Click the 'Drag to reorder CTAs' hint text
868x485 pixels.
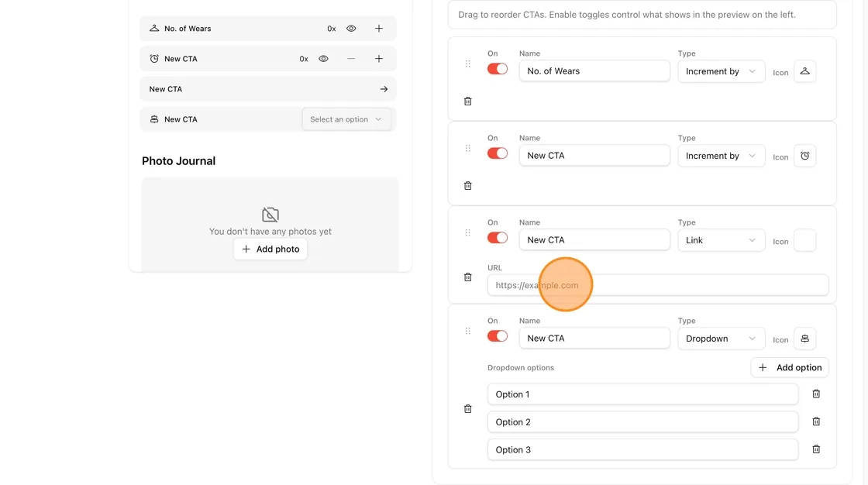(x=627, y=15)
